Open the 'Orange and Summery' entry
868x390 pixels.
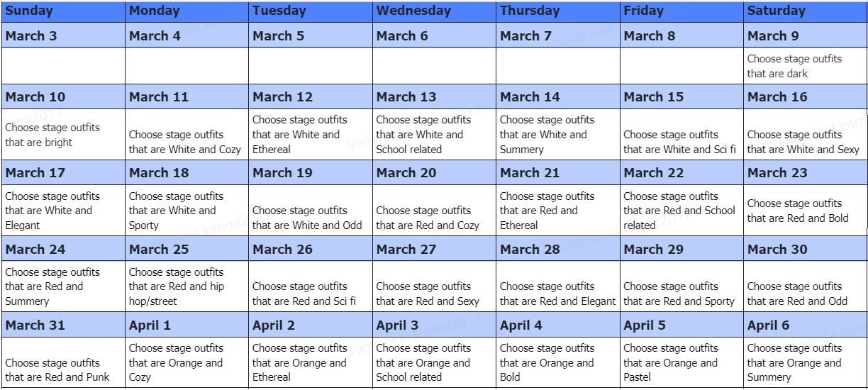point(805,362)
